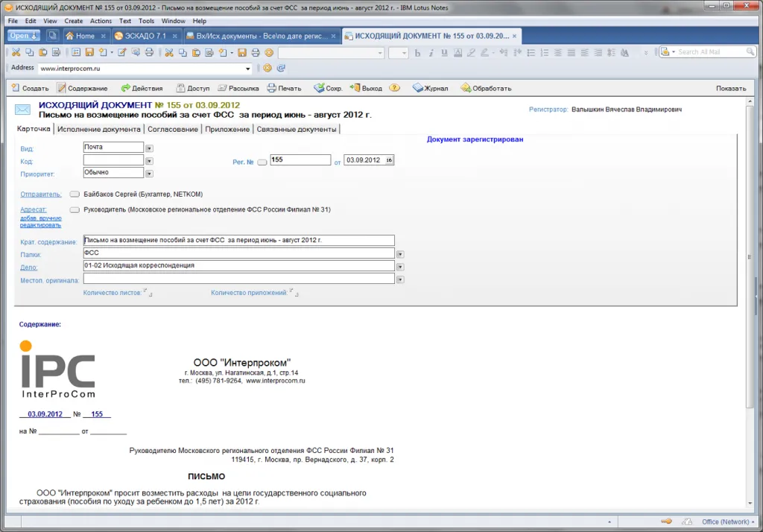Click Показать button at toolbar right

[730, 88]
